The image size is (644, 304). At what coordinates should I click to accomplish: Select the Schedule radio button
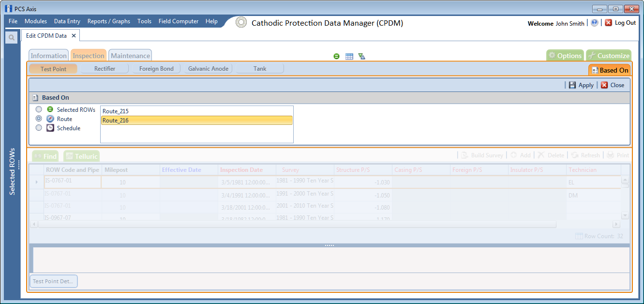39,128
